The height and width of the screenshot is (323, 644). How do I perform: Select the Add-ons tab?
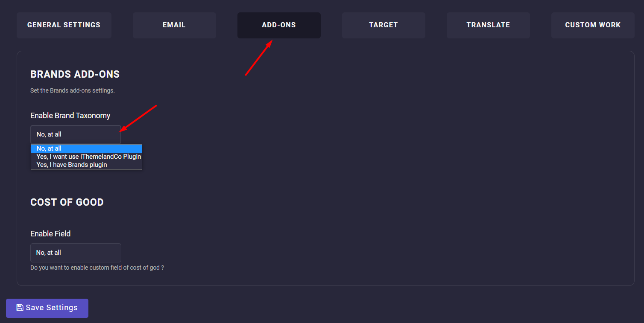[x=279, y=25]
